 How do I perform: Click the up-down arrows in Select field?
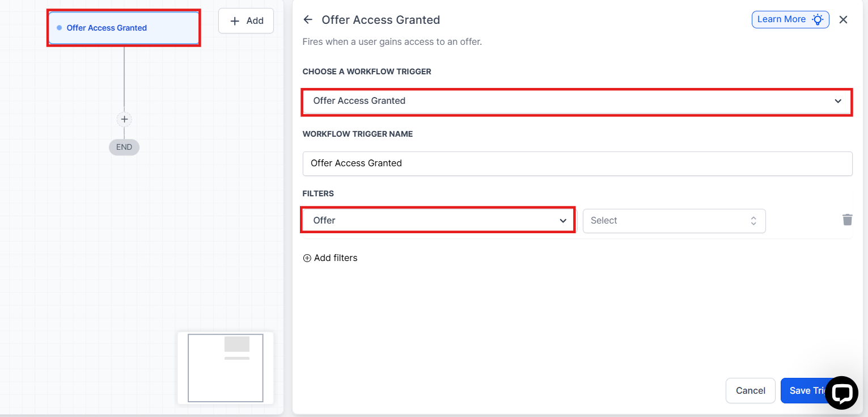(753, 221)
